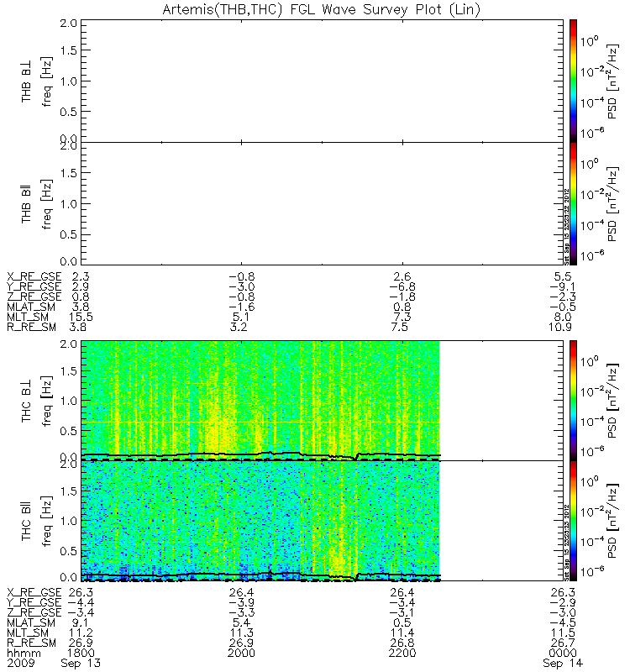Click the 1800 time axis label

(x=81, y=654)
